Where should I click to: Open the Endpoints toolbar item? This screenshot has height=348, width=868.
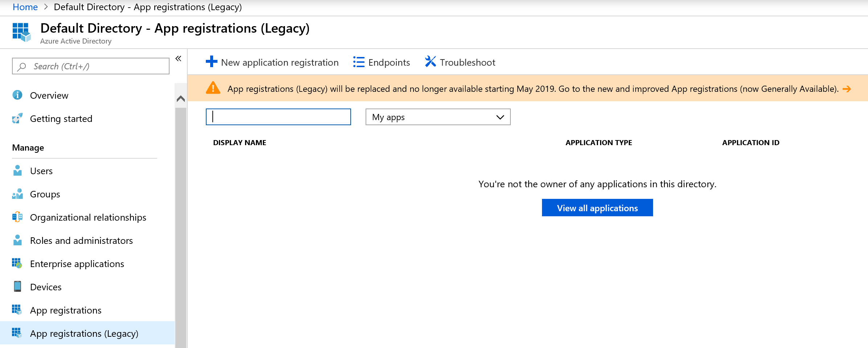pyautogui.click(x=381, y=62)
